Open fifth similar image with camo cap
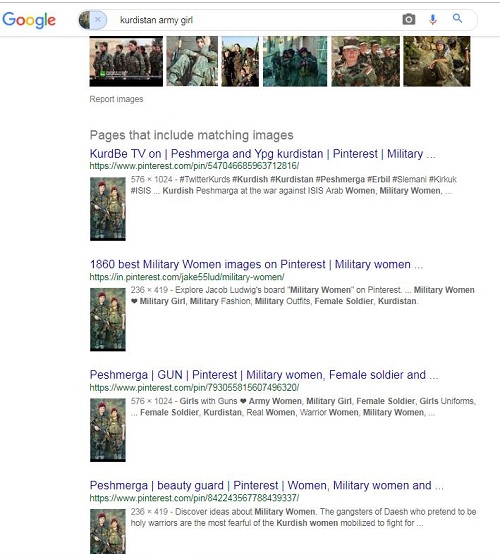 point(366,61)
